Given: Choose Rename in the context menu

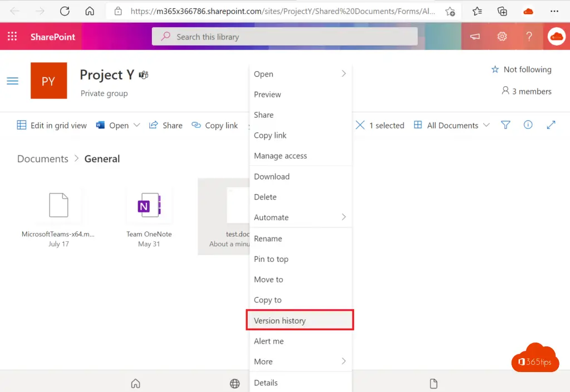Looking at the screenshot, I should [301, 239].
